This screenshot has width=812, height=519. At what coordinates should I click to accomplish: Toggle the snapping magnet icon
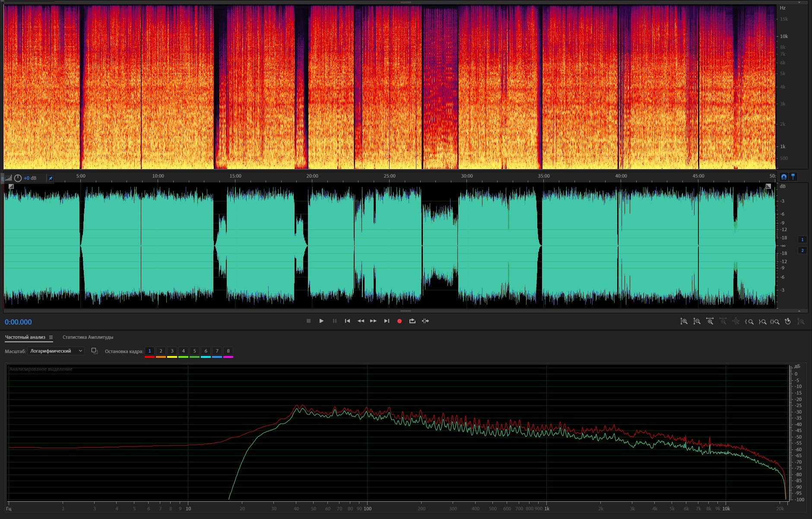tap(784, 177)
